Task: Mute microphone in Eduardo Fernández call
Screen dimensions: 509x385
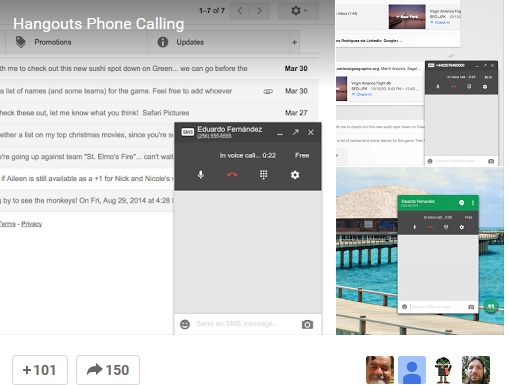Action: [201, 175]
